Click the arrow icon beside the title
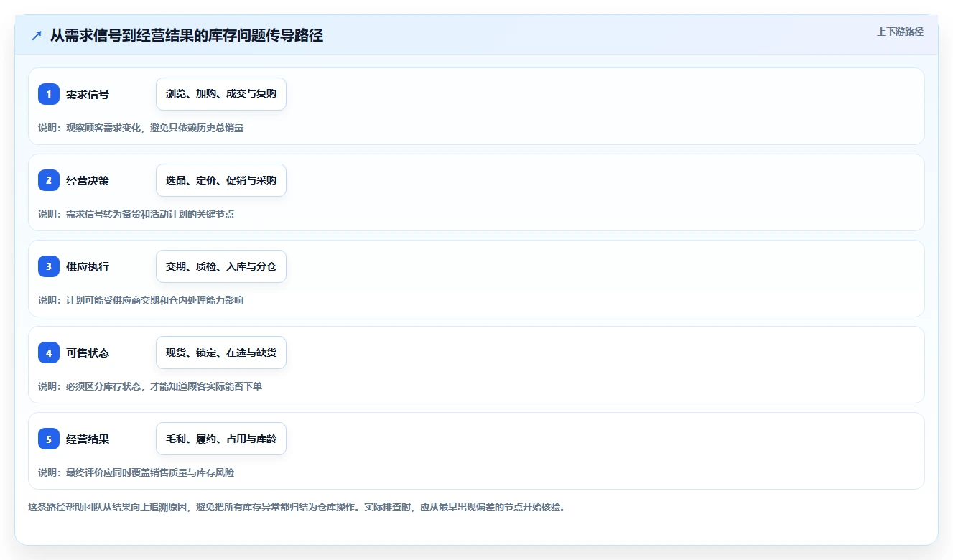953x560 pixels. point(37,35)
